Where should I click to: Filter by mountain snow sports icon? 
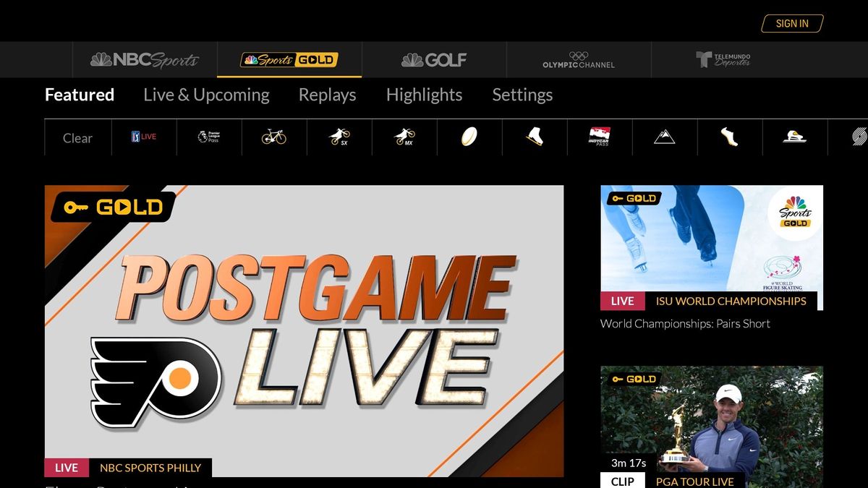pos(665,137)
